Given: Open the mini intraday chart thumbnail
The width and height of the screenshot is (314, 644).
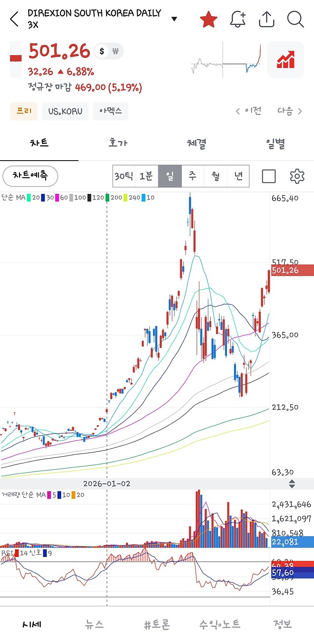Looking at the screenshot, I should pos(226,59).
